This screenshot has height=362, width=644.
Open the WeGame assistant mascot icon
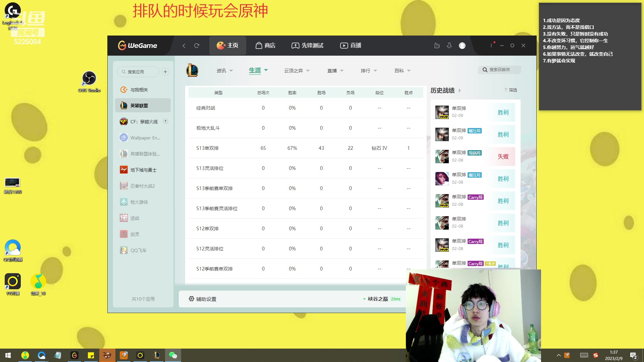pyautogui.click(x=437, y=46)
